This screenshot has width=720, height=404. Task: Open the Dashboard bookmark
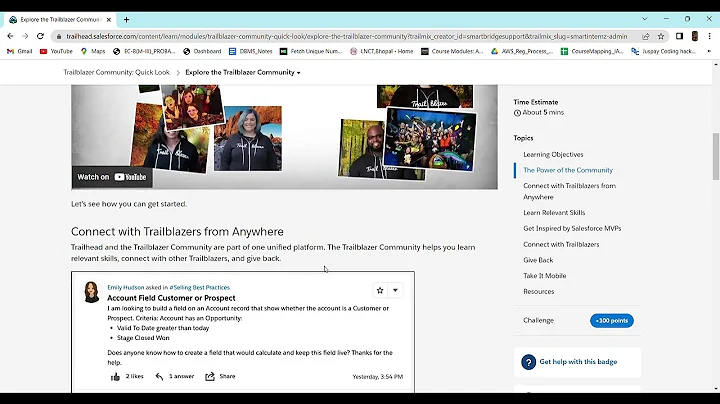click(202, 51)
